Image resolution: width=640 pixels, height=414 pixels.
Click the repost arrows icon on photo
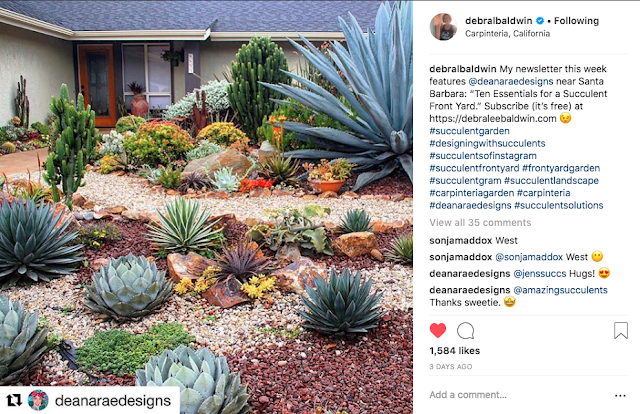tap(13, 401)
